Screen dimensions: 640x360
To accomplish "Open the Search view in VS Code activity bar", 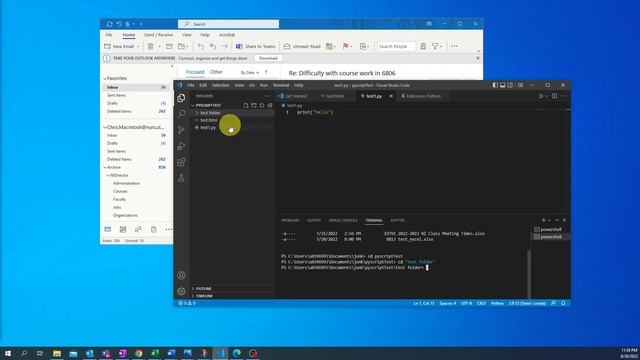I will click(x=181, y=114).
